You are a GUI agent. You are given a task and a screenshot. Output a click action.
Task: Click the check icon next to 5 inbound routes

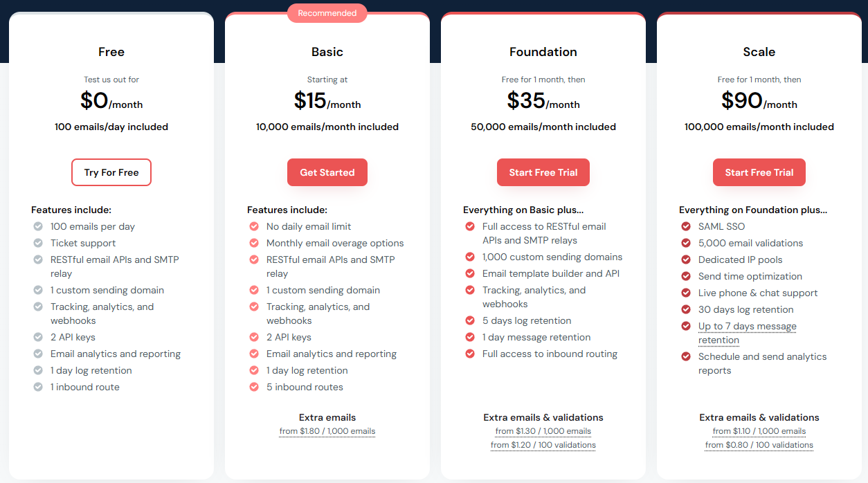click(x=254, y=387)
